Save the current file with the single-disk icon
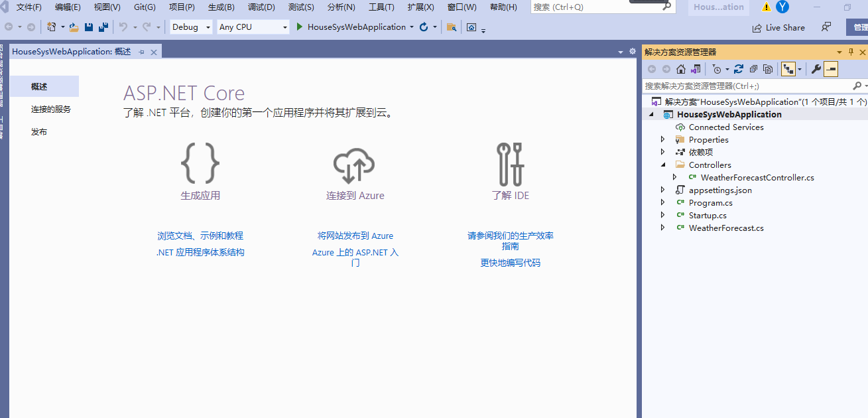 pyautogui.click(x=89, y=27)
